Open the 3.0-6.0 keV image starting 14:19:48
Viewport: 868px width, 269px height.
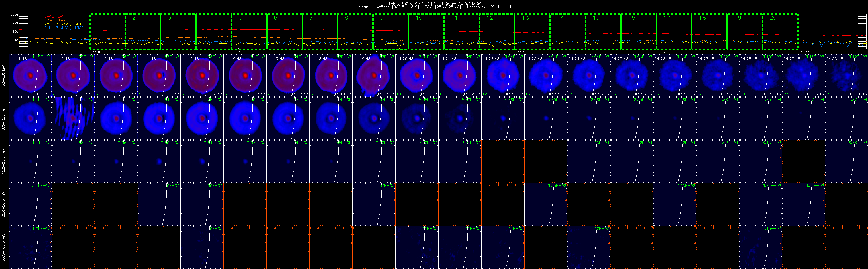click(374, 76)
